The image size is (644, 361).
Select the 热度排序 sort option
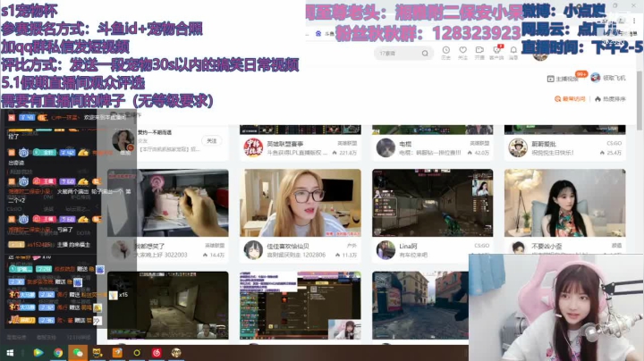pyautogui.click(x=610, y=99)
